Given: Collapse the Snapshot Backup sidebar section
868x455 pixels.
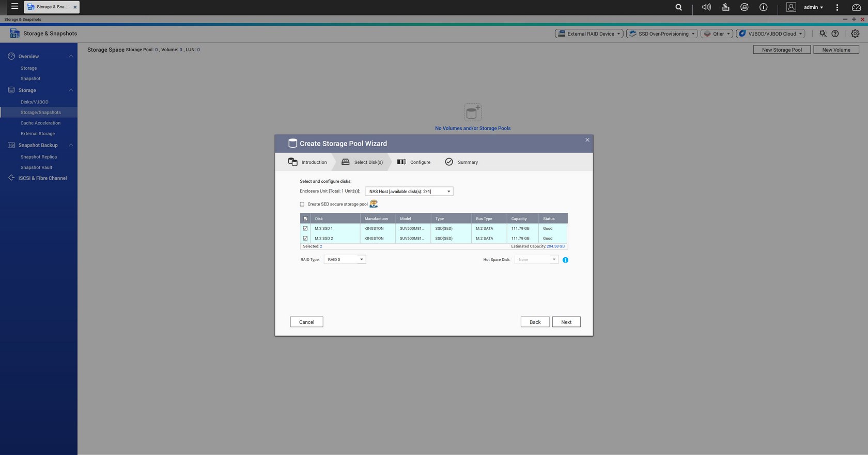Looking at the screenshot, I should 71,145.
